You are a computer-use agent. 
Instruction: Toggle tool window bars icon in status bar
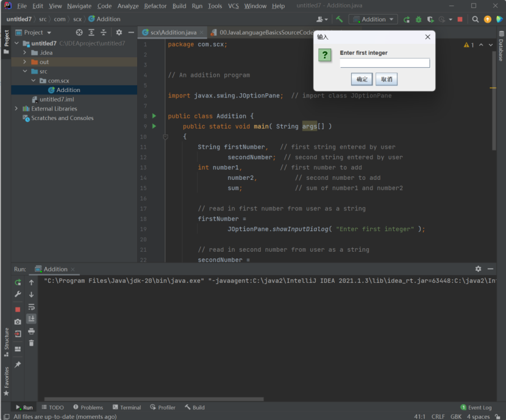point(7,416)
